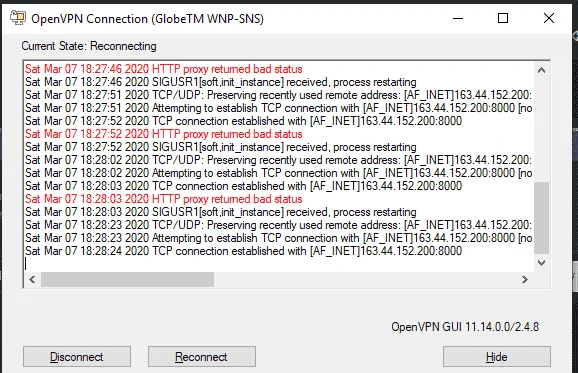Maximize the OpenVPN Connection window
This screenshot has height=373, width=578.
(x=503, y=18)
